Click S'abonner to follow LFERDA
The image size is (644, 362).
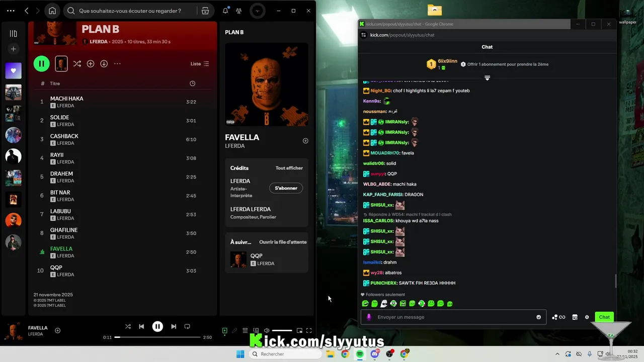286,188
